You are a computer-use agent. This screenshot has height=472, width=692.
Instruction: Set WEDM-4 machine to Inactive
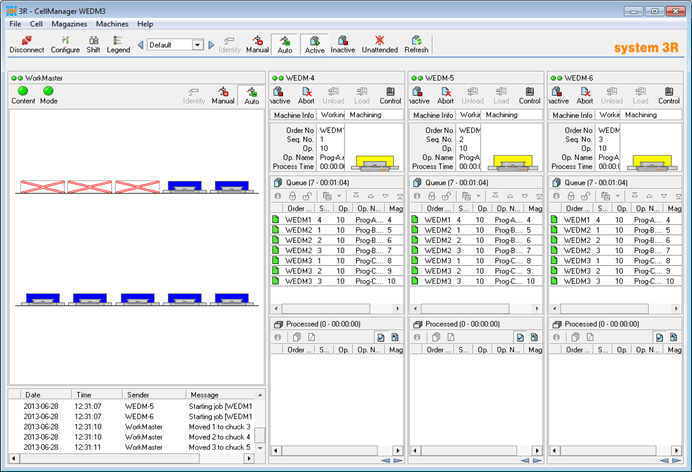280,95
